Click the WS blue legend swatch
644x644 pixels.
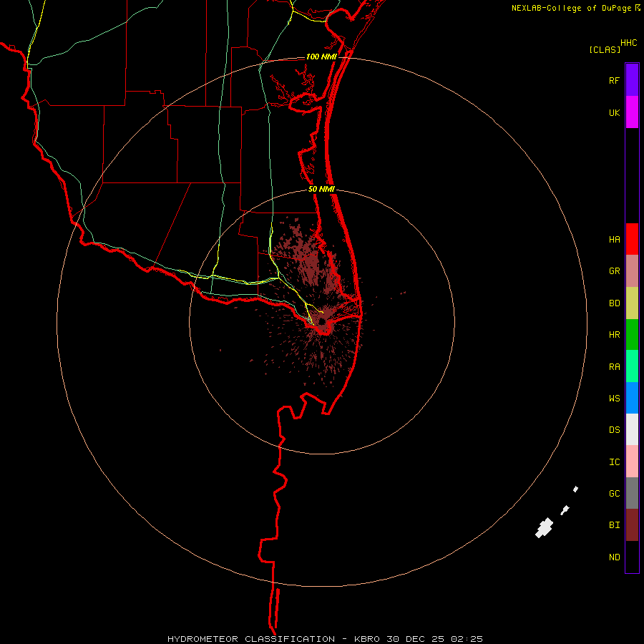coord(632,398)
